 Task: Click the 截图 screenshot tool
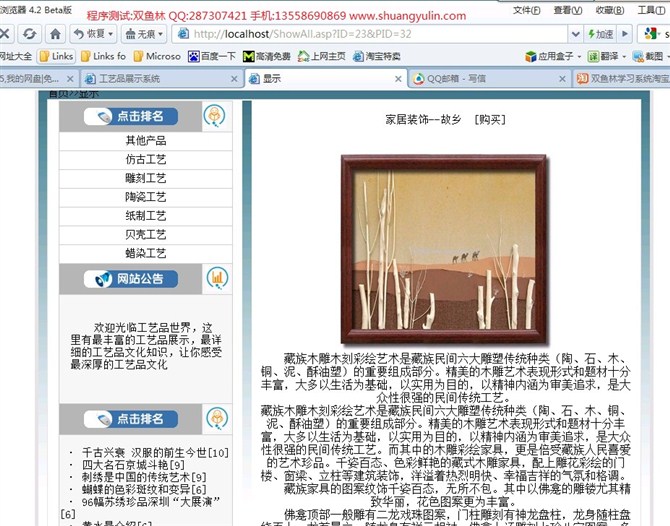648,56
